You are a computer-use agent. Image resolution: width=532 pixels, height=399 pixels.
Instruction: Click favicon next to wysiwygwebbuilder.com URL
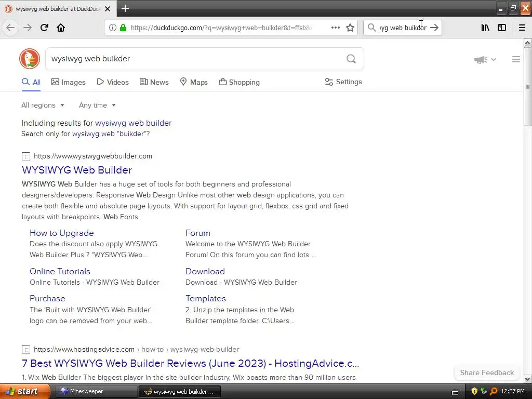26,156
